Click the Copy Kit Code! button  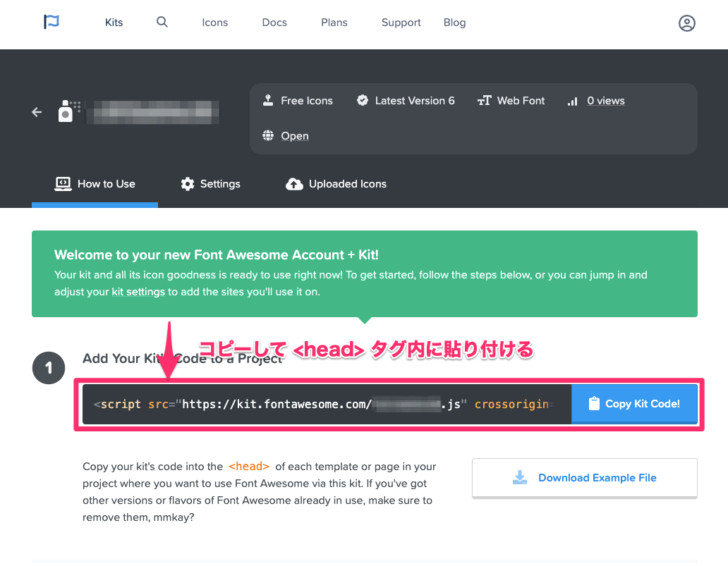tap(634, 404)
